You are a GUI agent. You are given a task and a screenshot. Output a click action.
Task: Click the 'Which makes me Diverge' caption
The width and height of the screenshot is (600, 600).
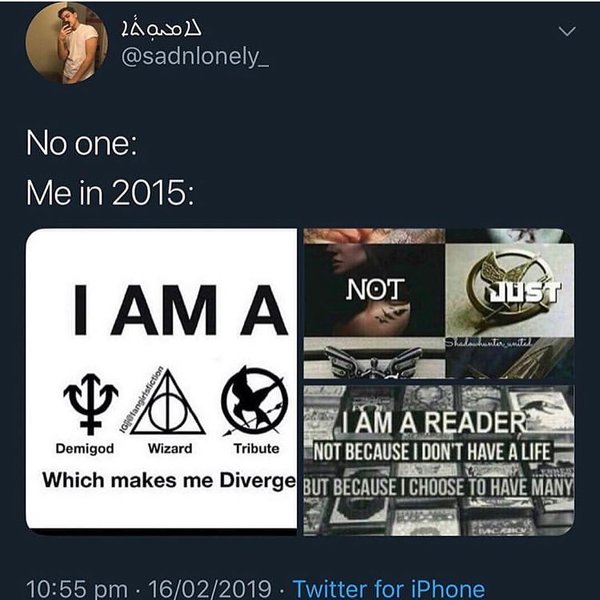[x=169, y=481]
